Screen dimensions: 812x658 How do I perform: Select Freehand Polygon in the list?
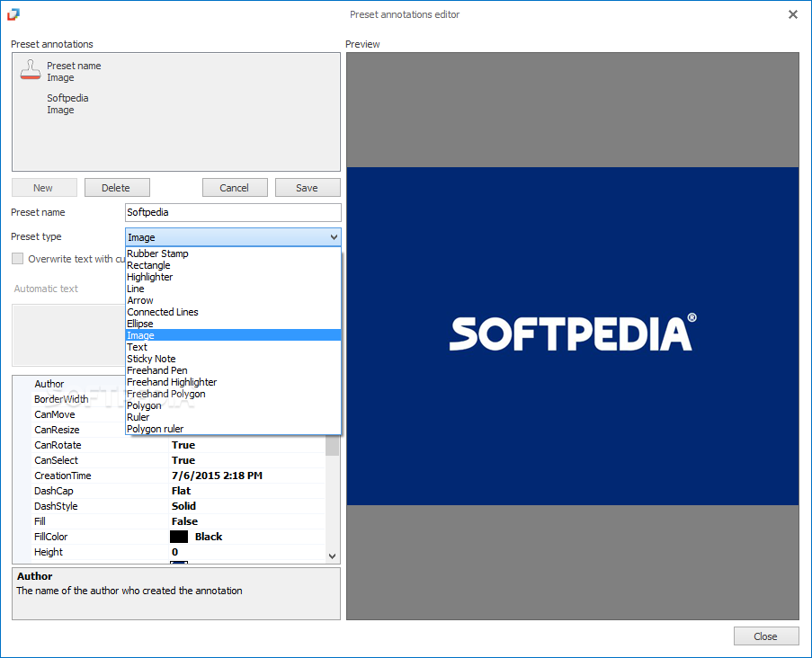[233, 394]
